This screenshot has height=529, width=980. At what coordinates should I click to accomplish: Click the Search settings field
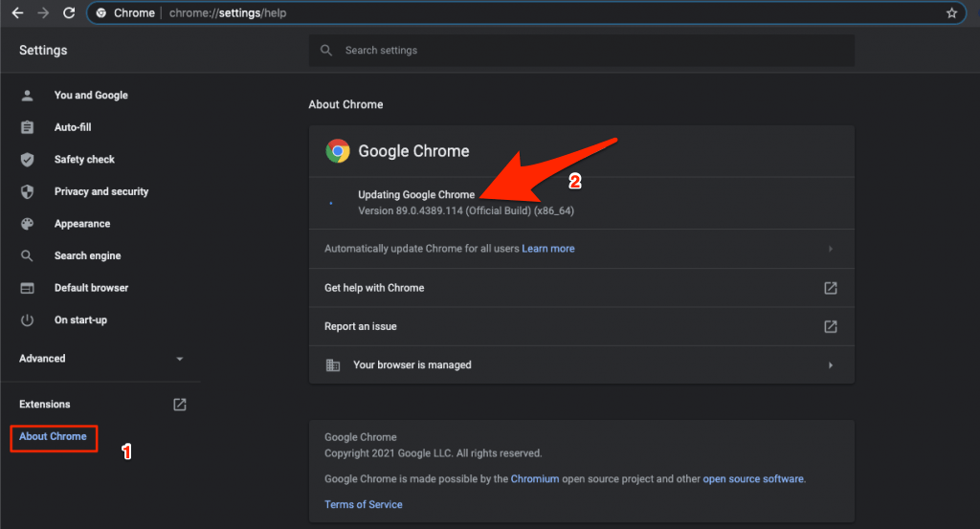coord(581,50)
